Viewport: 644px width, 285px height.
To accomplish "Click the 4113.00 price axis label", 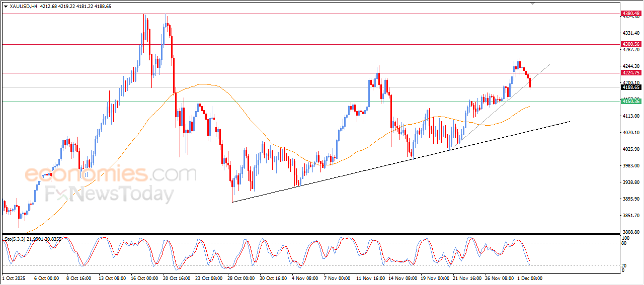I will 631,116.
